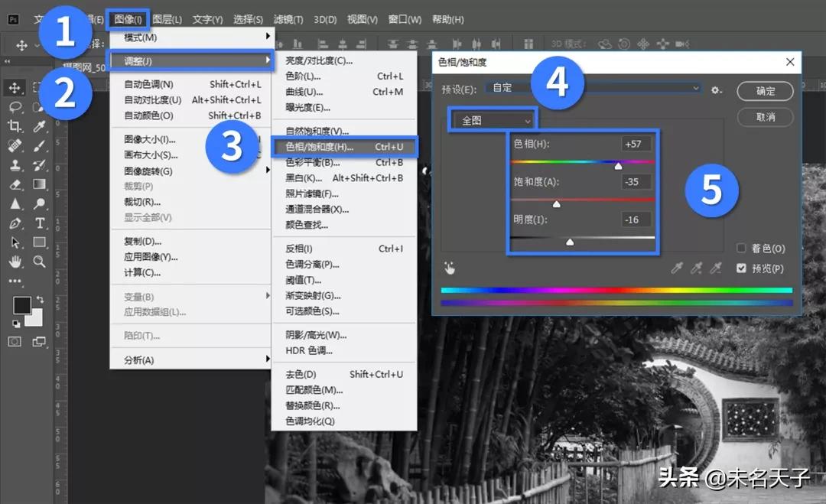Activate the Hand tool
The width and height of the screenshot is (826, 504).
pyautogui.click(x=15, y=262)
